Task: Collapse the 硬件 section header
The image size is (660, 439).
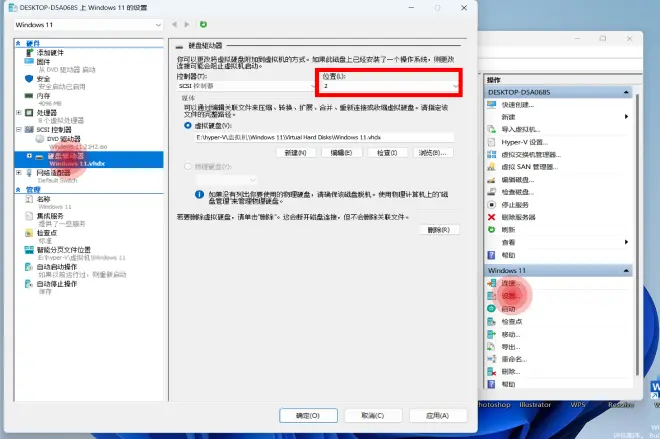Action: point(18,43)
